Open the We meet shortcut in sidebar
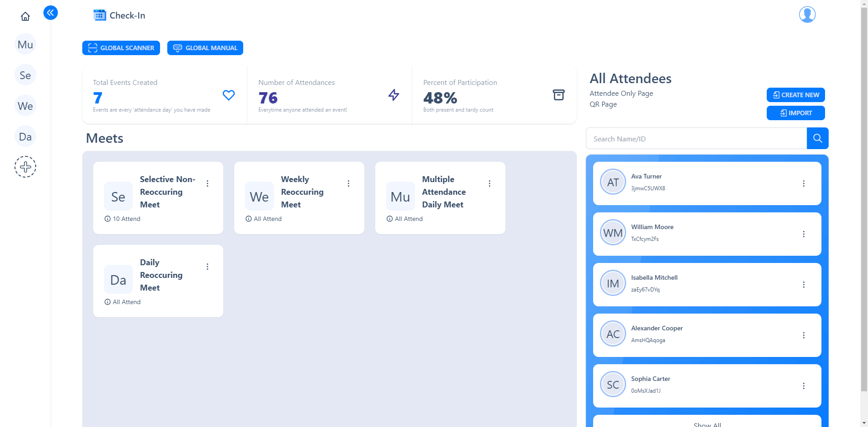 pos(25,106)
